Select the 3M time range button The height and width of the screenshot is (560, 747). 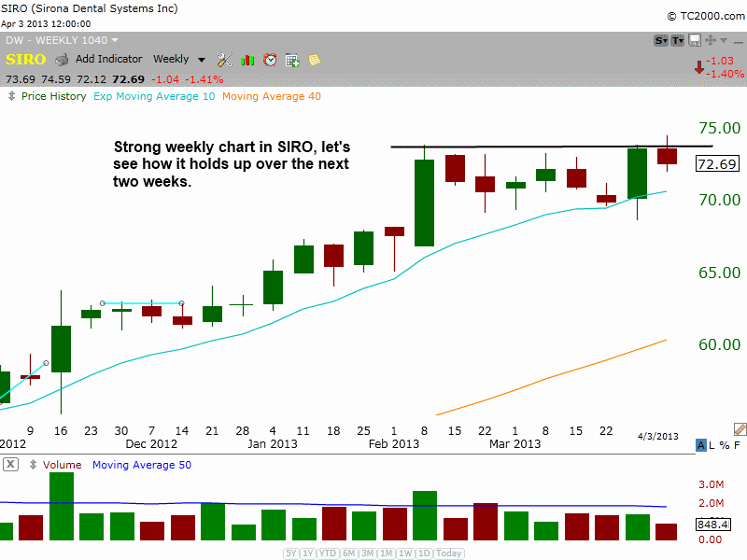click(367, 553)
